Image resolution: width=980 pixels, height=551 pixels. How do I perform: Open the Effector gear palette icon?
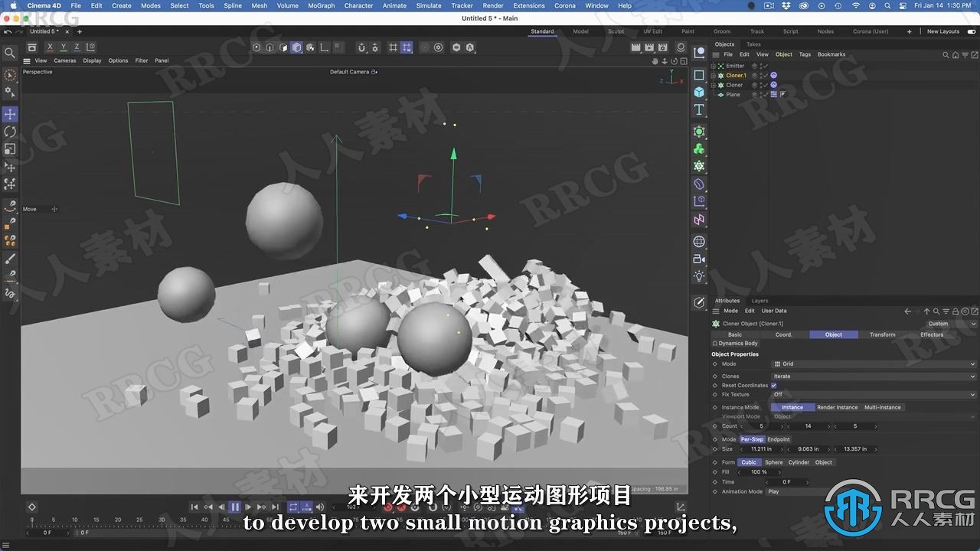pyautogui.click(x=699, y=166)
